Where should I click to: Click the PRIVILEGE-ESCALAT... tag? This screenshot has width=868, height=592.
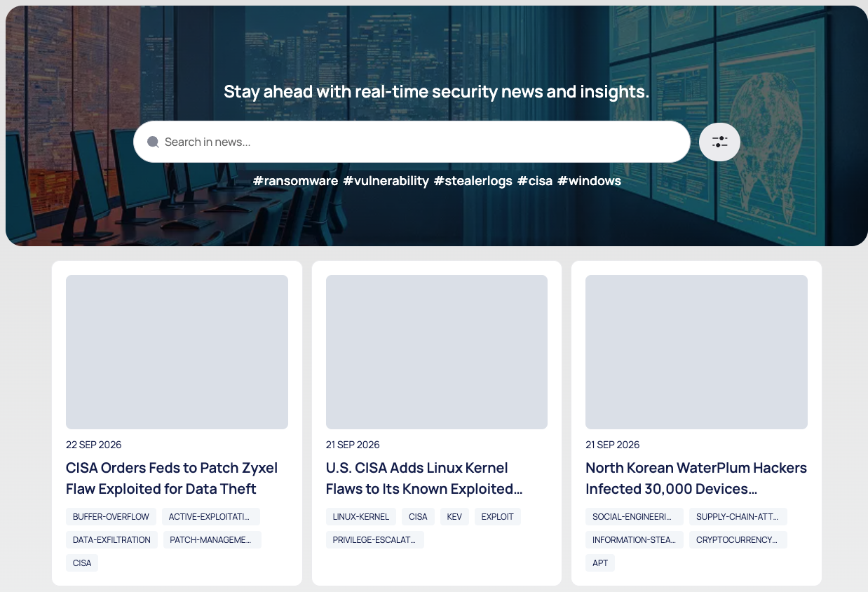pos(375,540)
